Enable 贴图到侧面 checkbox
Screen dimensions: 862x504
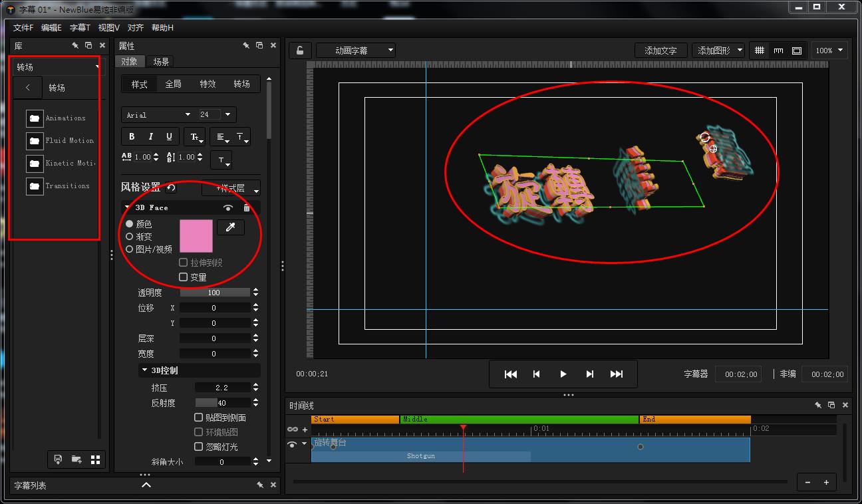click(198, 418)
